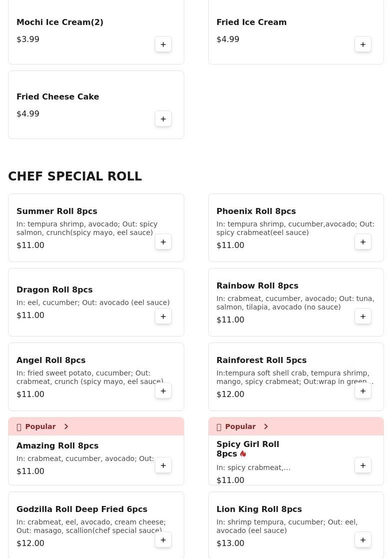This screenshot has width=392, height=559.
Task: Open Rainforest Roll 5pcs item details
Action: (x=261, y=360)
